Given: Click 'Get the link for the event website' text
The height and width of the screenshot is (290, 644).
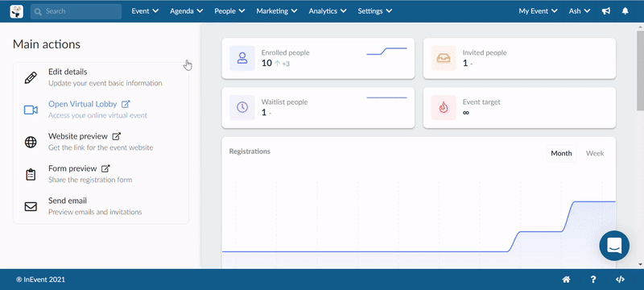Looking at the screenshot, I should [x=101, y=147].
